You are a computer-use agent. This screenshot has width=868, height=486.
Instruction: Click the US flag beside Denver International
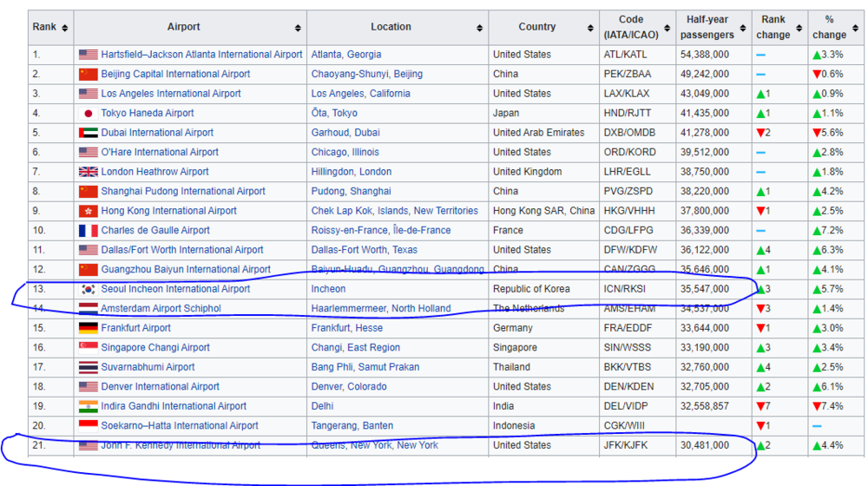point(88,387)
